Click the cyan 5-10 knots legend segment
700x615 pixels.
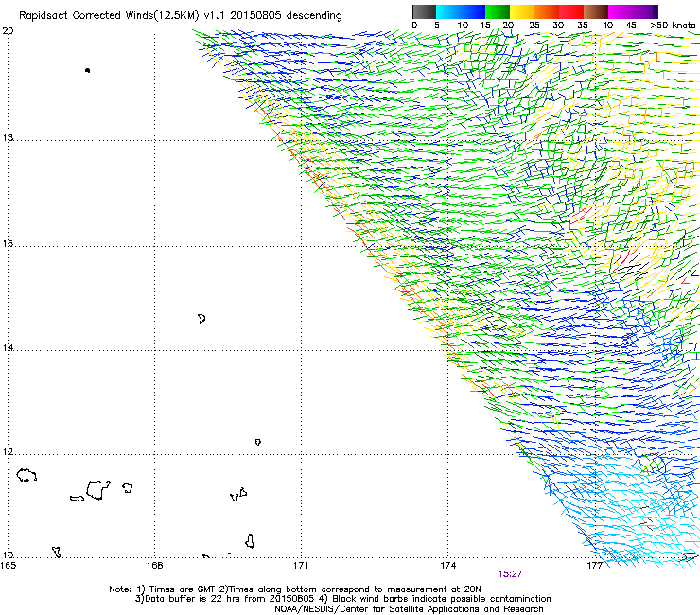click(x=447, y=11)
